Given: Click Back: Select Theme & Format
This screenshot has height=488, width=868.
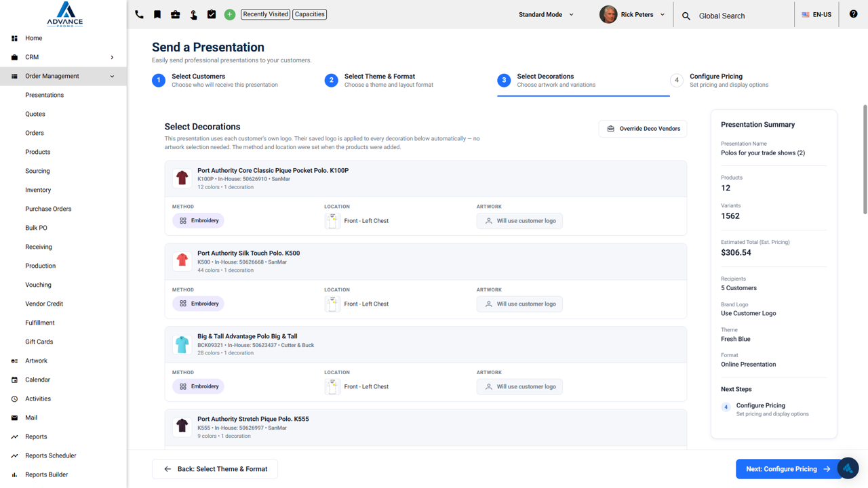Looking at the screenshot, I should pyautogui.click(x=215, y=469).
